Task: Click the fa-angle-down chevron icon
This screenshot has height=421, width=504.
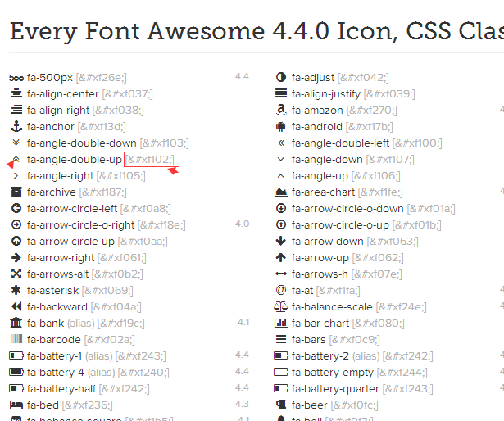Action: coord(281,159)
